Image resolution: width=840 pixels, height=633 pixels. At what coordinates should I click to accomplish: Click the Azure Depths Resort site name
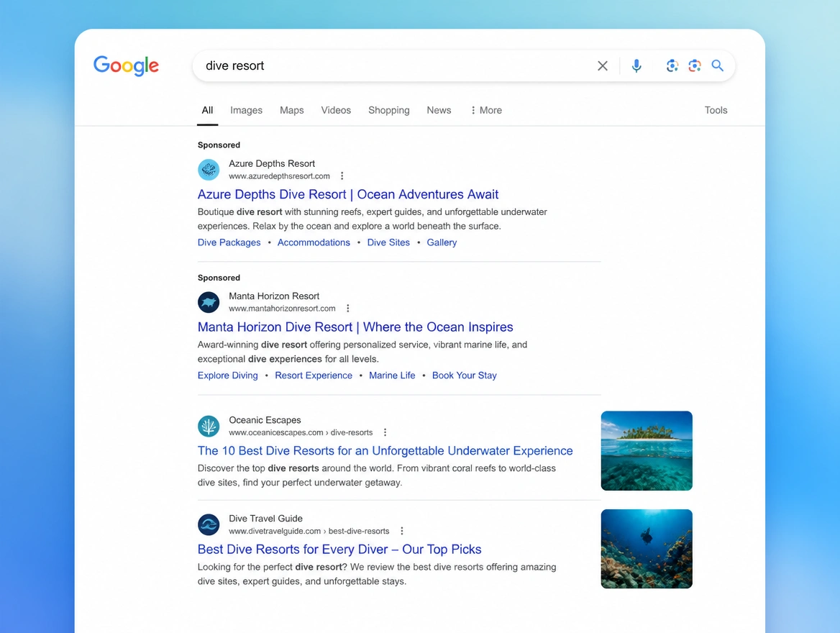coord(272,163)
